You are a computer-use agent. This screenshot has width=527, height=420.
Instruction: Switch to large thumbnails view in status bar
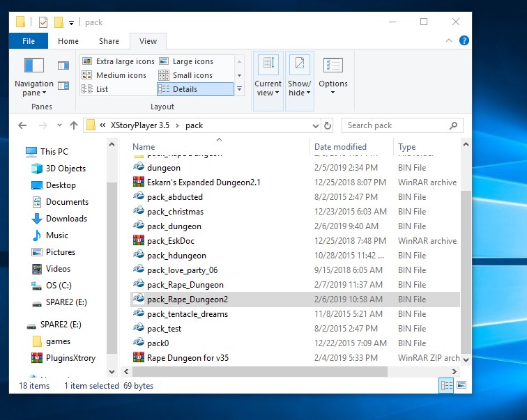(x=461, y=385)
